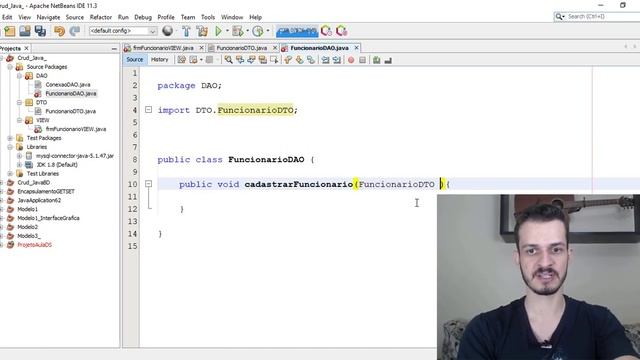
Task: Collapse the DTO package node
Action: click(19, 102)
